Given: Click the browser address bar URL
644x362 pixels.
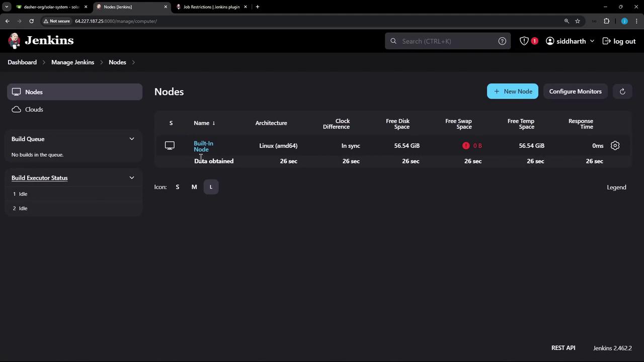Looking at the screenshot, I should [x=116, y=21].
